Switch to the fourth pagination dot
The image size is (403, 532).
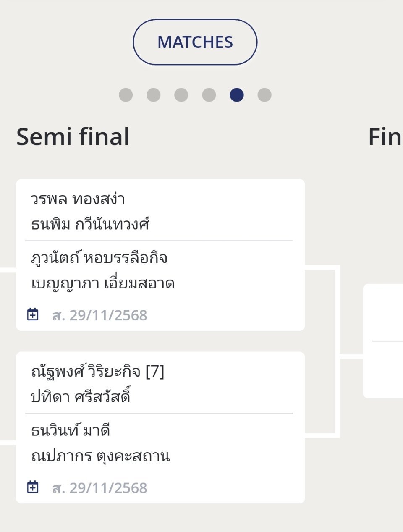tap(209, 95)
